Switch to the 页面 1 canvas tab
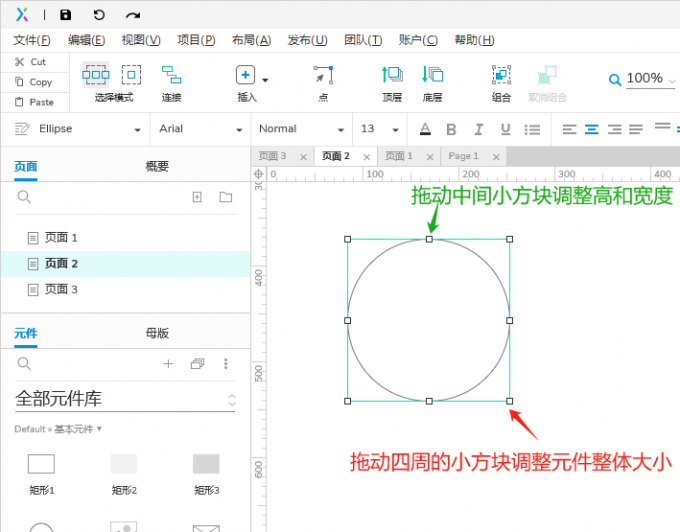680x532 pixels. (x=399, y=156)
